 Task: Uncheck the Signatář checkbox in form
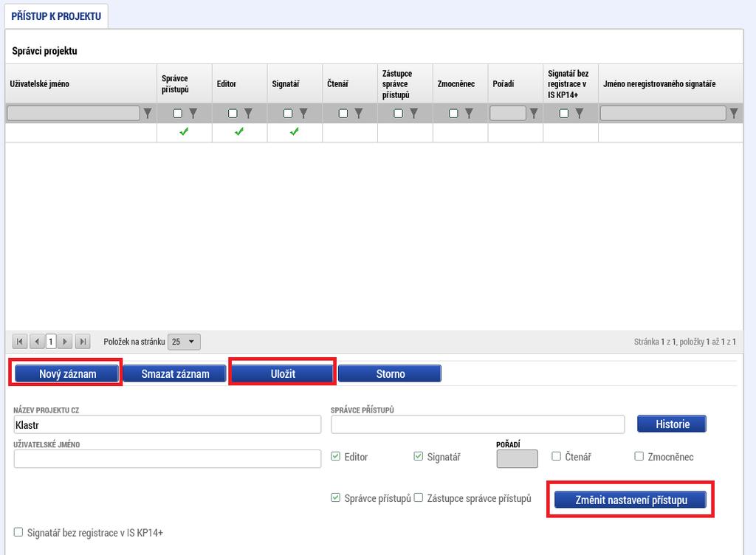point(418,456)
